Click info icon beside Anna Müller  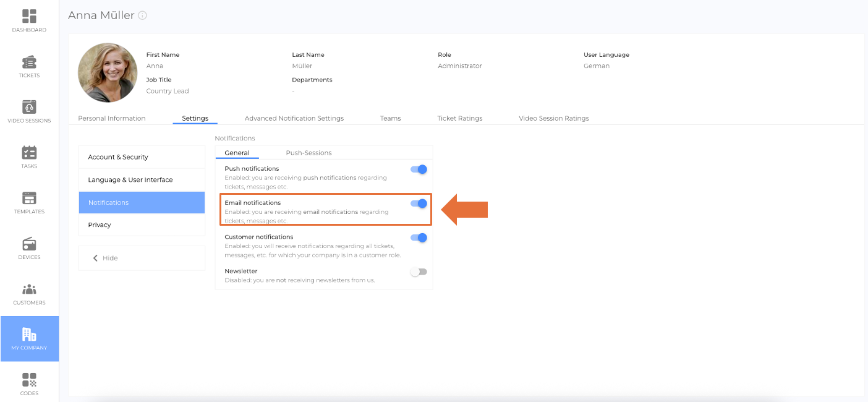(143, 15)
